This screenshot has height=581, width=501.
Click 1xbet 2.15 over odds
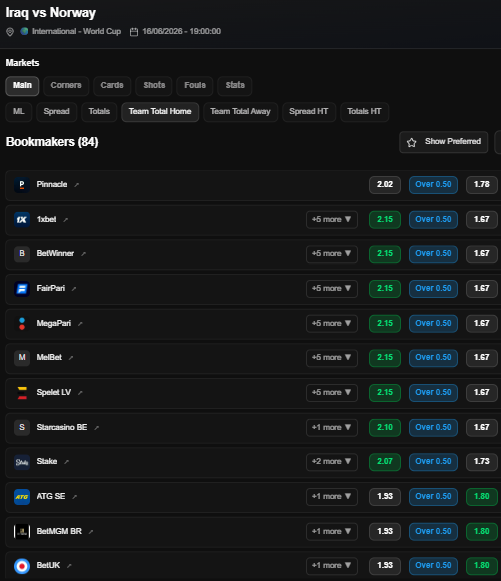(x=385, y=219)
